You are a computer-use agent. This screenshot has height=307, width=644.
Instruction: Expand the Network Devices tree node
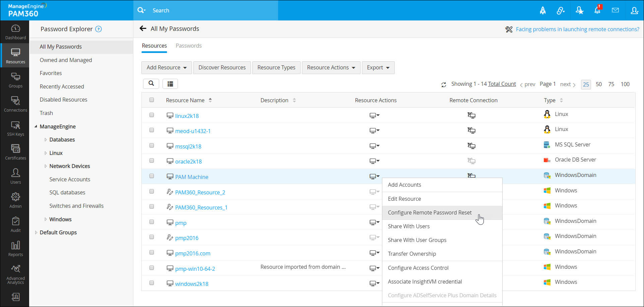(x=46, y=166)
